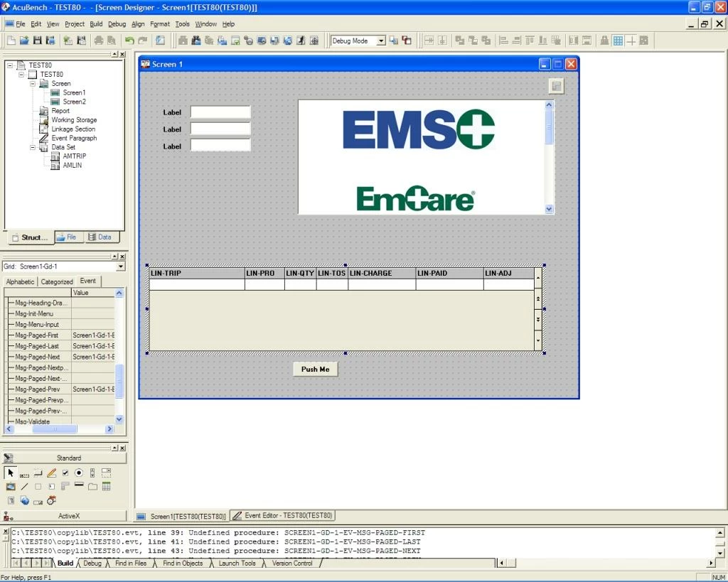Viewport: 728px width, 582px height.
Task: Select Screen2 in the project tree
Action: click(x=74, y=102)
